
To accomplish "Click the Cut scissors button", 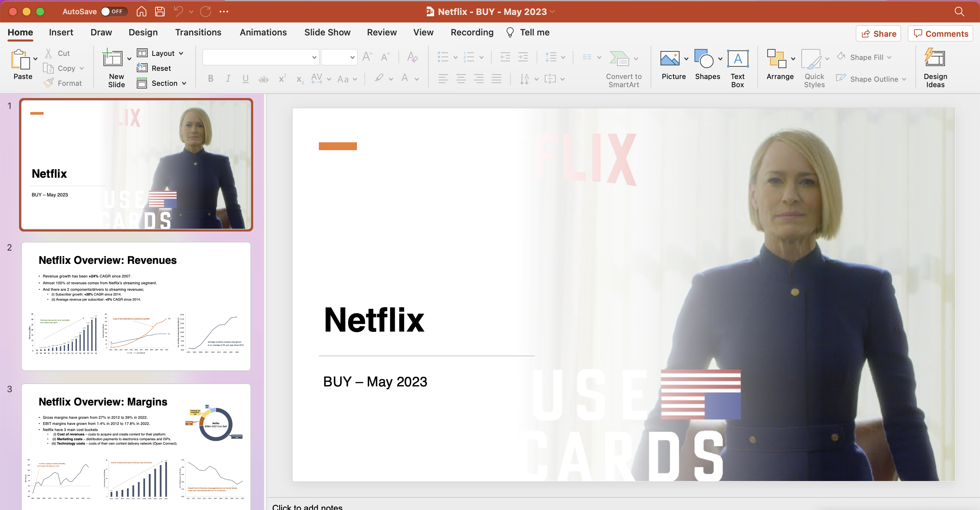I will [x=57, y=53].
